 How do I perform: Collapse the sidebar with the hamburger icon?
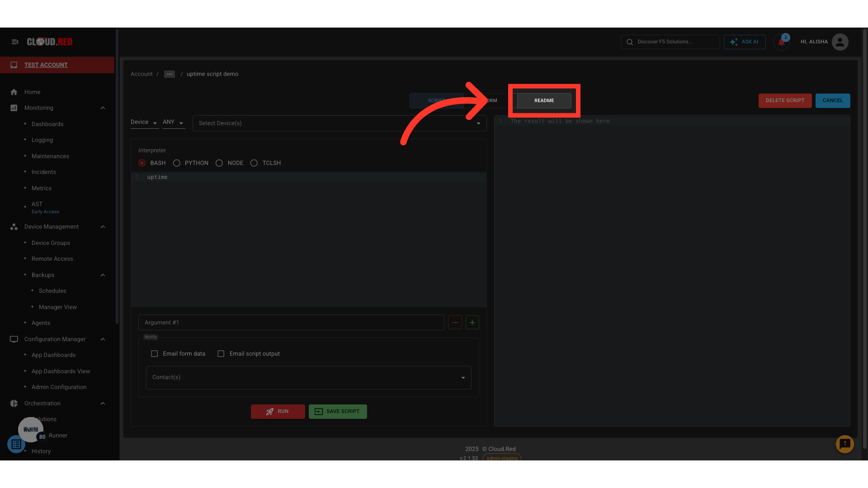pyautogui.click(x=15, y=42)
